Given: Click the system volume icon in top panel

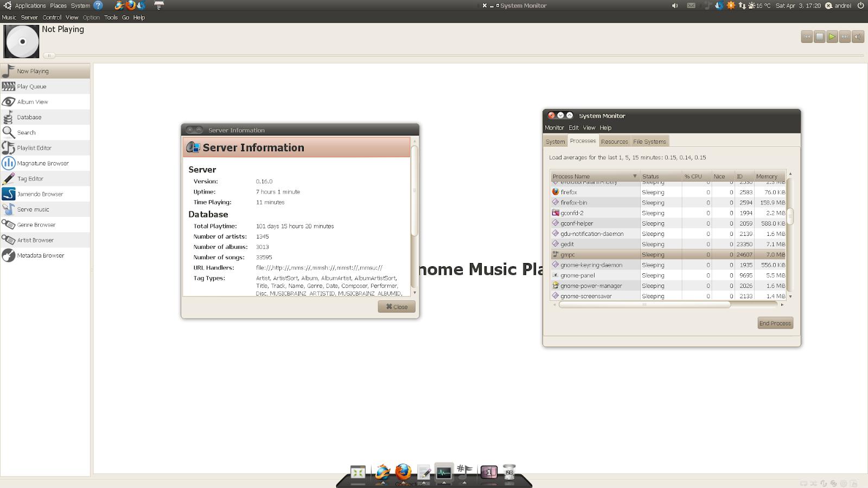Looking at the screenshot, I should pos(675,5).
